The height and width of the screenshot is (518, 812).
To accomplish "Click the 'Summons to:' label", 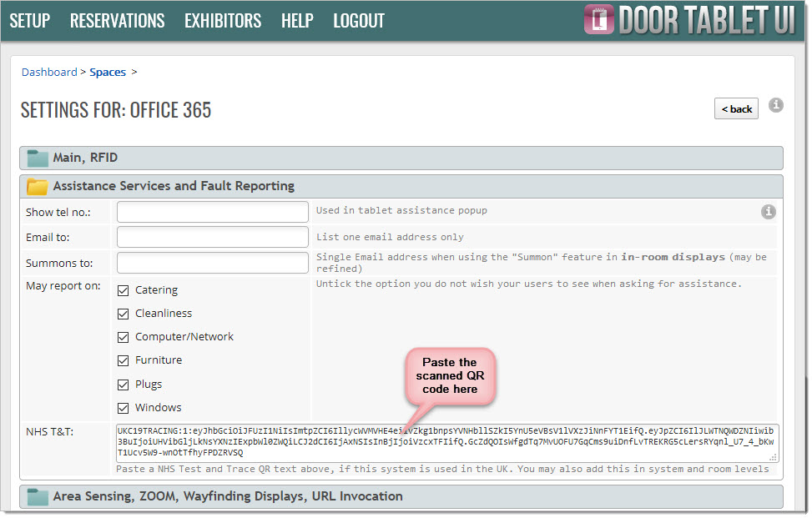I will 59,263.
